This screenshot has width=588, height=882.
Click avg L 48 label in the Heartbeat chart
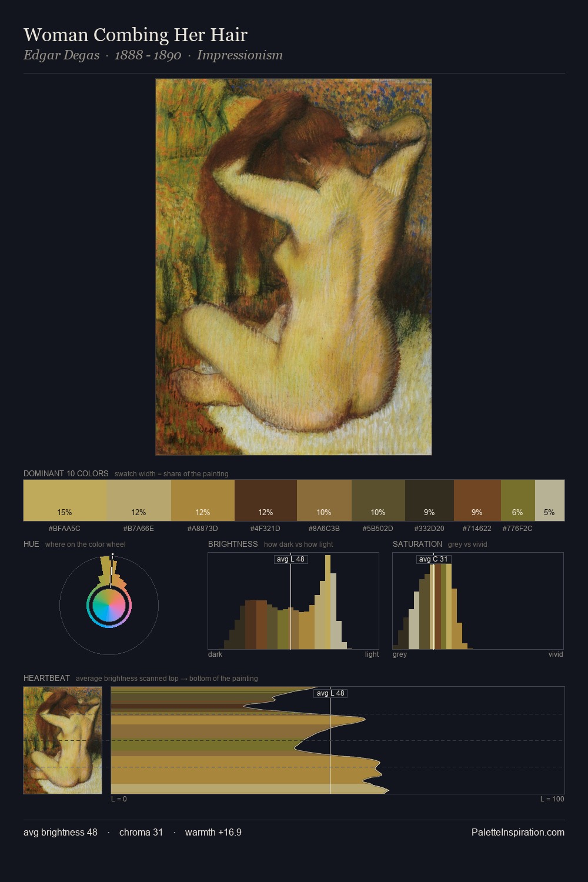tap(330, 693)
